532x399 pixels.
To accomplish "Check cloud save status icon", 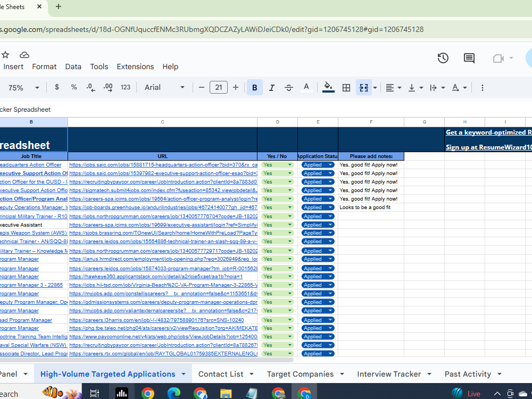I will tap(24, 55).
